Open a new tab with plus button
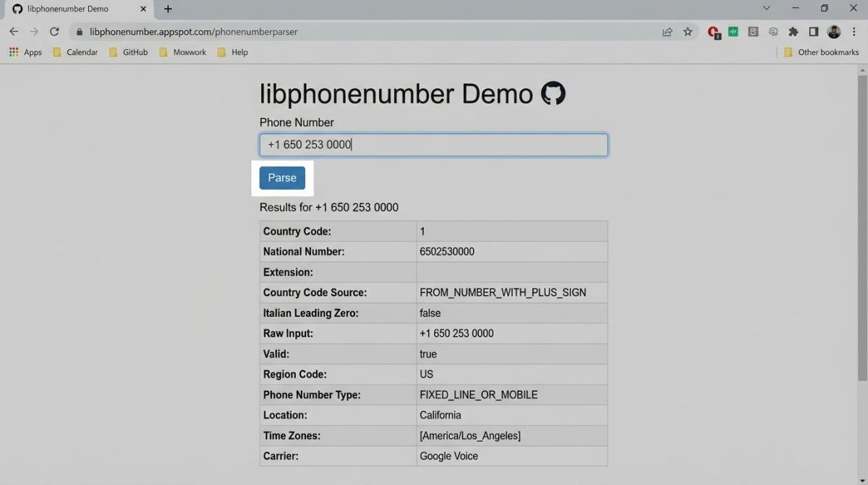This screenshot has width=868, height=485. point(168,9)
